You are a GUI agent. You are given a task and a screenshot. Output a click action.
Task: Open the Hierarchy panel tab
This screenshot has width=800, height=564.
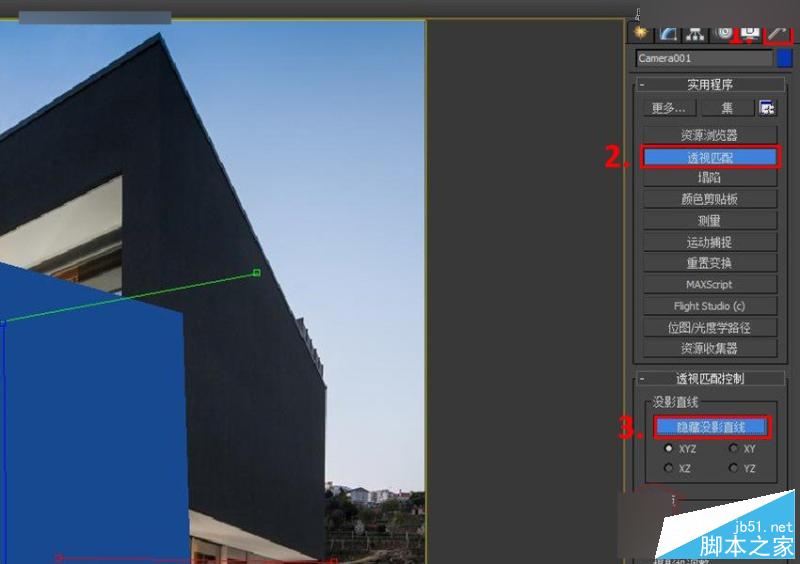pyautogui.click(x=695, y=33)
